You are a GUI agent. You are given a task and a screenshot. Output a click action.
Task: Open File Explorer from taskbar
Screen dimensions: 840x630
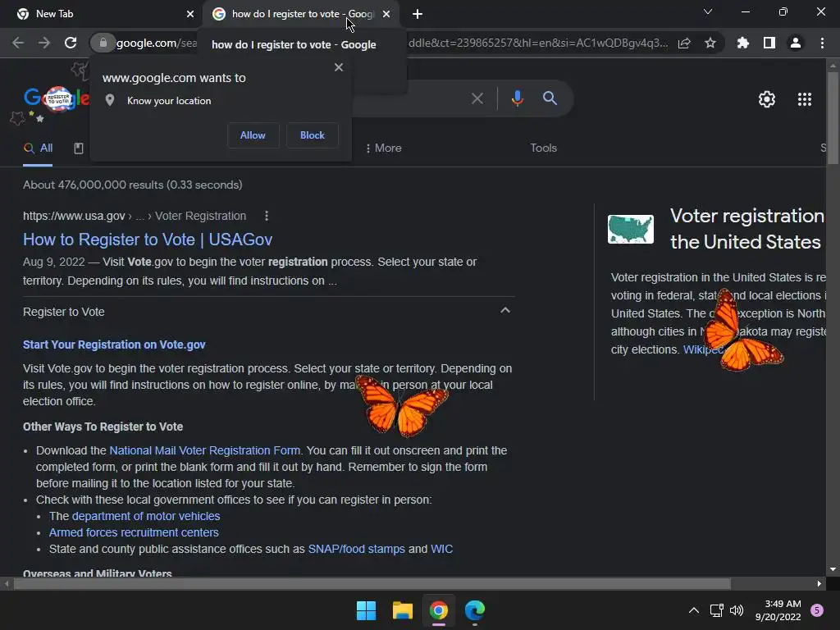click(x=402, y=610)
